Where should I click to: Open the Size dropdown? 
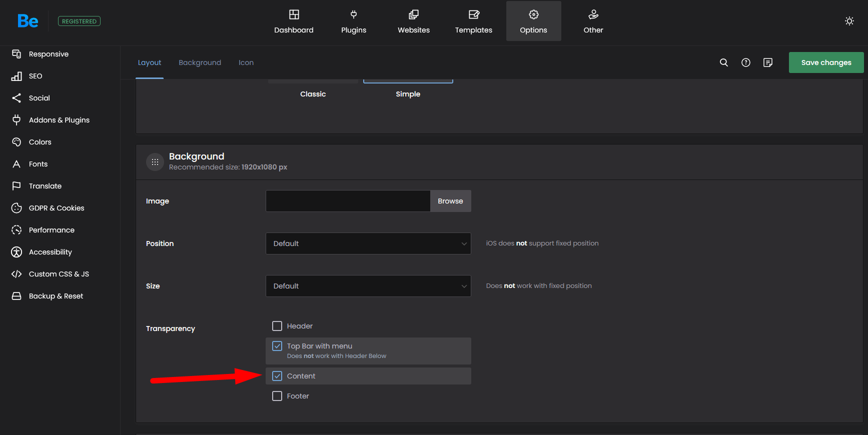click(x=368, y=286)
